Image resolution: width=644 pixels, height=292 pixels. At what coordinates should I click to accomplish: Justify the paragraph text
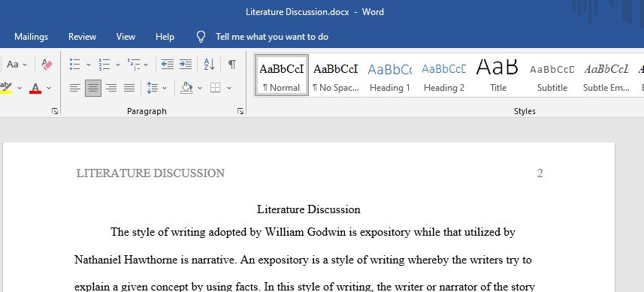coord(129,88)
